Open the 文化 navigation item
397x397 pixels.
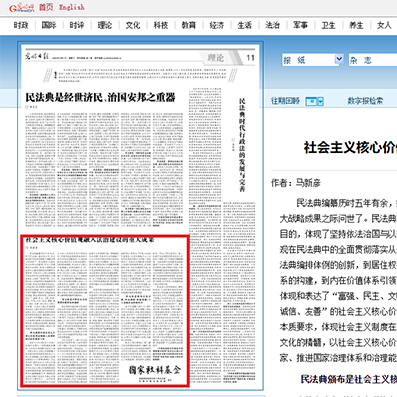click(133, 25)
